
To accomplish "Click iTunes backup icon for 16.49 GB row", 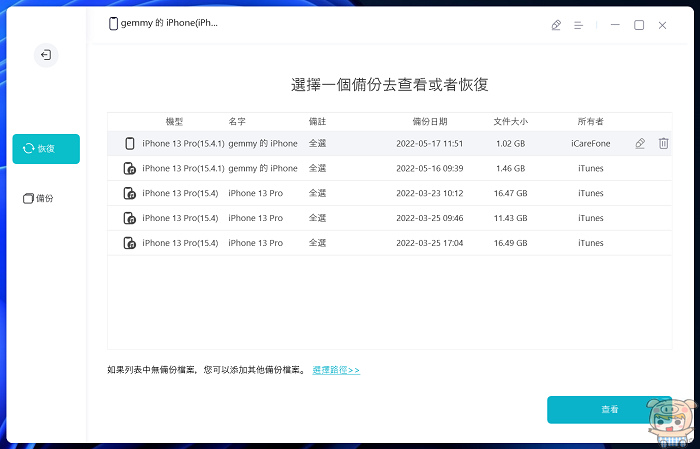I will click(129, 243).
